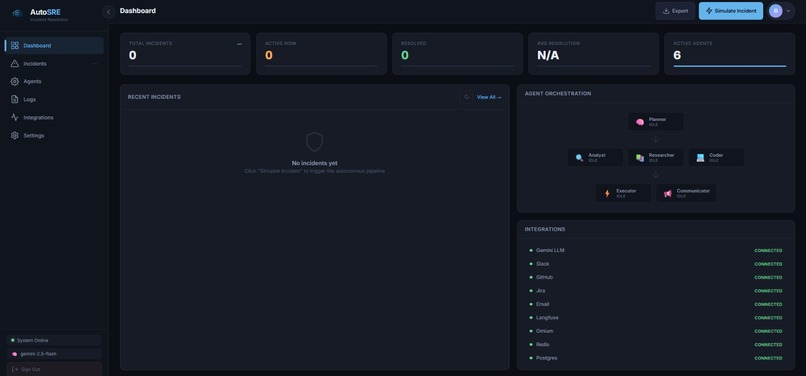The height and width of the screenshot is (376, 806).
Task: Click the Slack integration row
Action: [x=655, y=264]
